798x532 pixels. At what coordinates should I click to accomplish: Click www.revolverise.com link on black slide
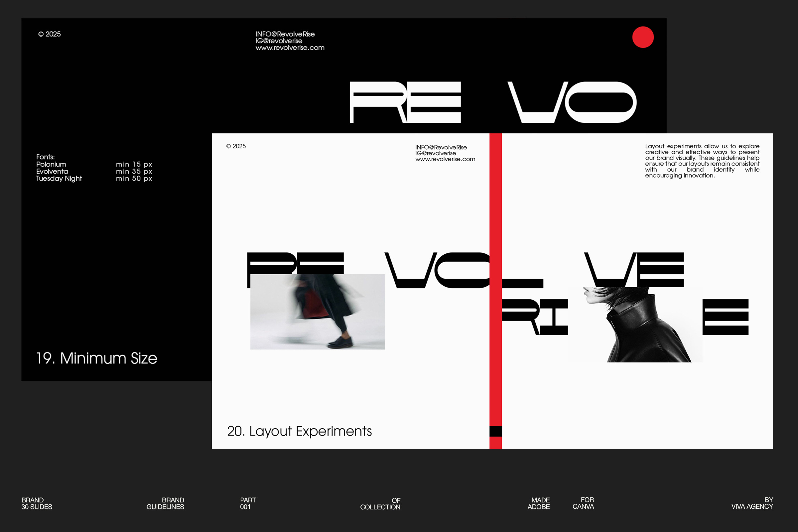pyautogui.click(x=290, y=48)
